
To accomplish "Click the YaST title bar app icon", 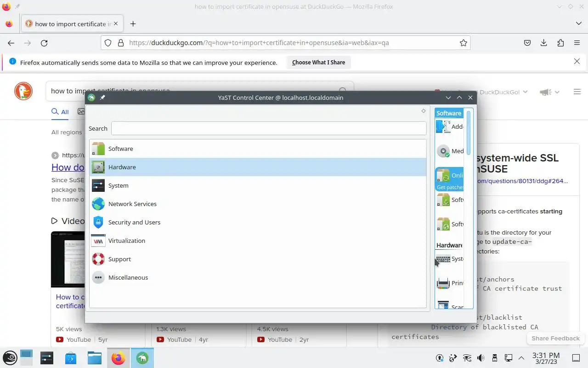I will 91,98.
